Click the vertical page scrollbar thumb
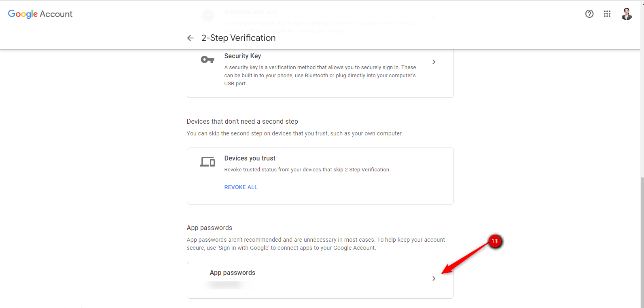Viewport: 644px width, 308px height. pyautogui.click(x=642, y=242)
